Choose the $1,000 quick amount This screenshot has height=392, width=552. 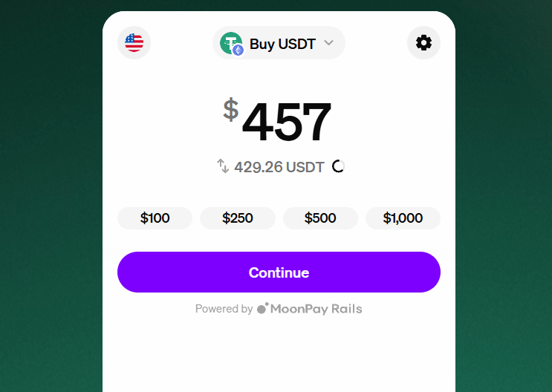403,218
